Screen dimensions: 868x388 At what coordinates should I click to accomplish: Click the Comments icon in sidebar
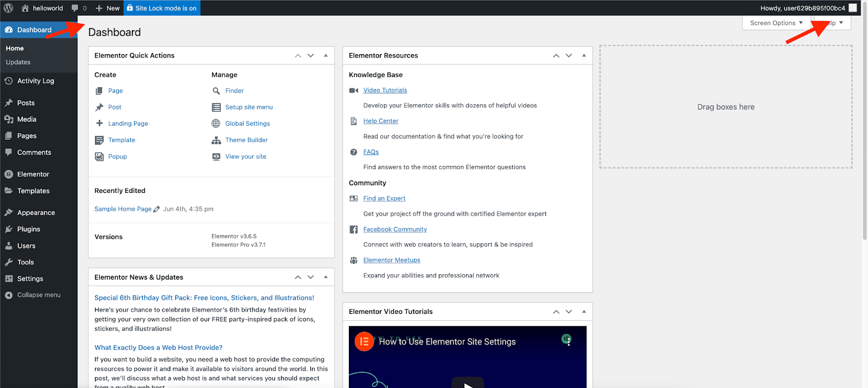pyautogui.click(x=9, y=152)
